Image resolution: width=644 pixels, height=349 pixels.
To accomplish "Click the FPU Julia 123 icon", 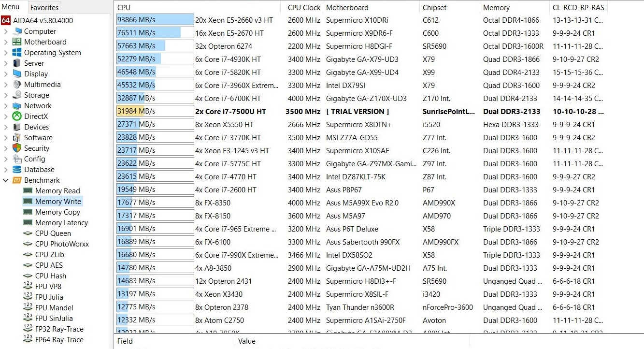I will pos(28,297).
